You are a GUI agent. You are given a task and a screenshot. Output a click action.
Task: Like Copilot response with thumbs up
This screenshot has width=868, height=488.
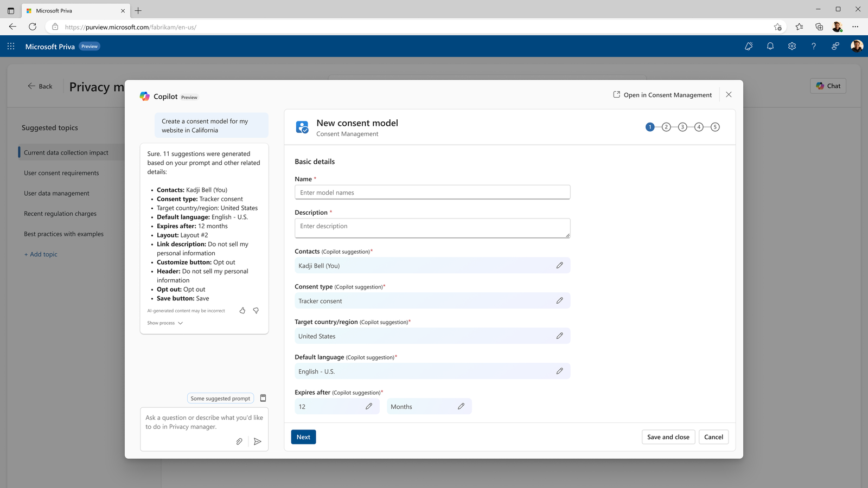[242, 311]
